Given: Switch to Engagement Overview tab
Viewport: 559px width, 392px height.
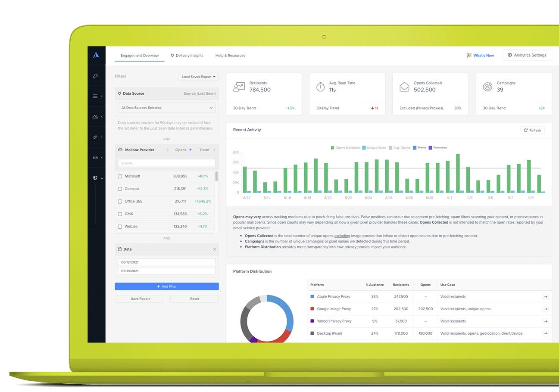Looking at the screenshot, I should coord(140,56).
